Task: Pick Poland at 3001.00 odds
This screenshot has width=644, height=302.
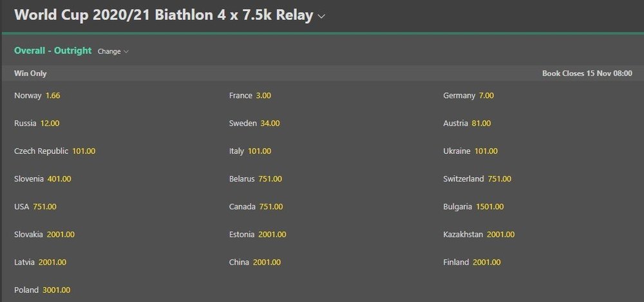Action: tap(56, 290)
